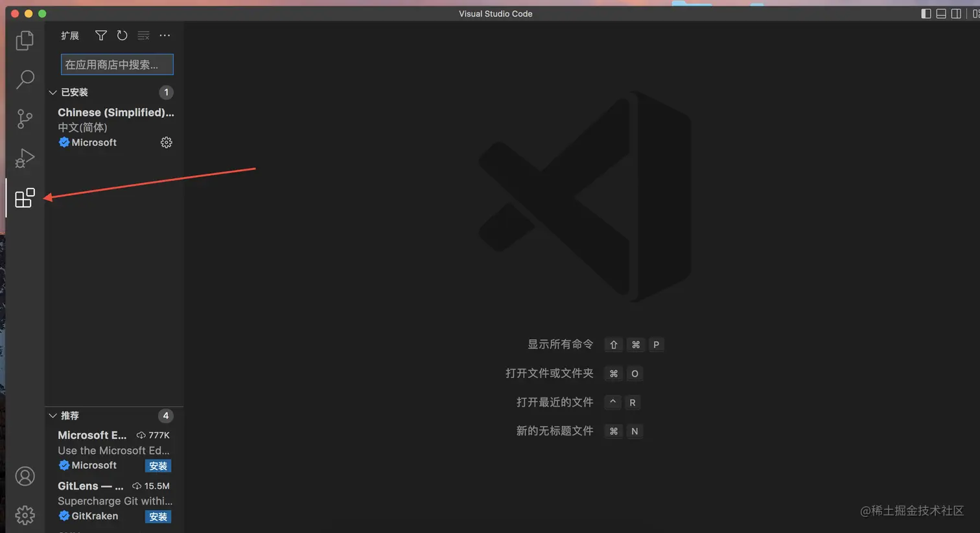Filter the extensions list
This screenshot has width=980, height=533.
(100, 36)
